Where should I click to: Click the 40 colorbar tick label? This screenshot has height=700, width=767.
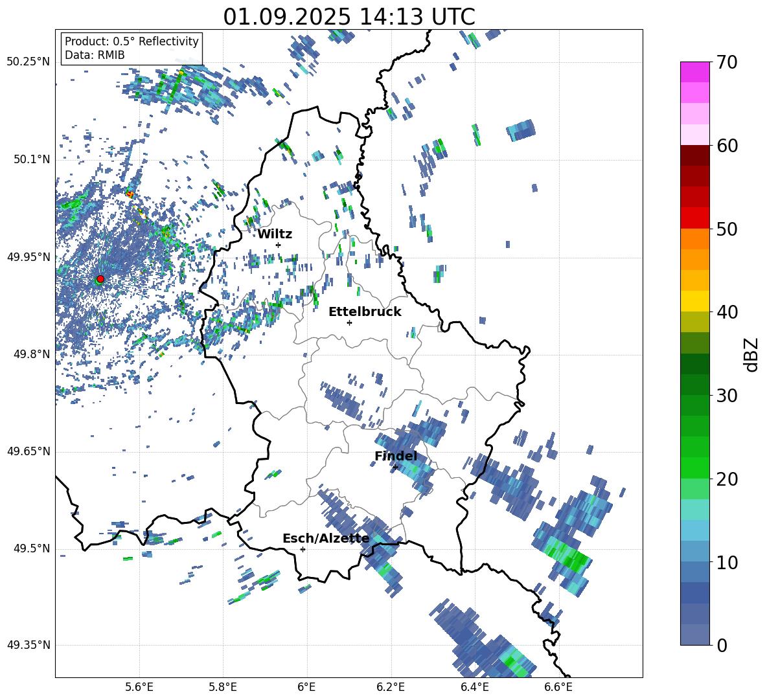(x=727, y=312)
